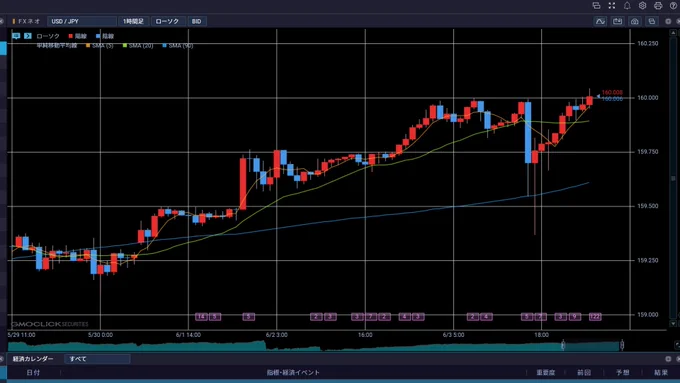Click the right handle of range slider
Image resolution: width=680 pixels, height=383 pixels.
621,345
